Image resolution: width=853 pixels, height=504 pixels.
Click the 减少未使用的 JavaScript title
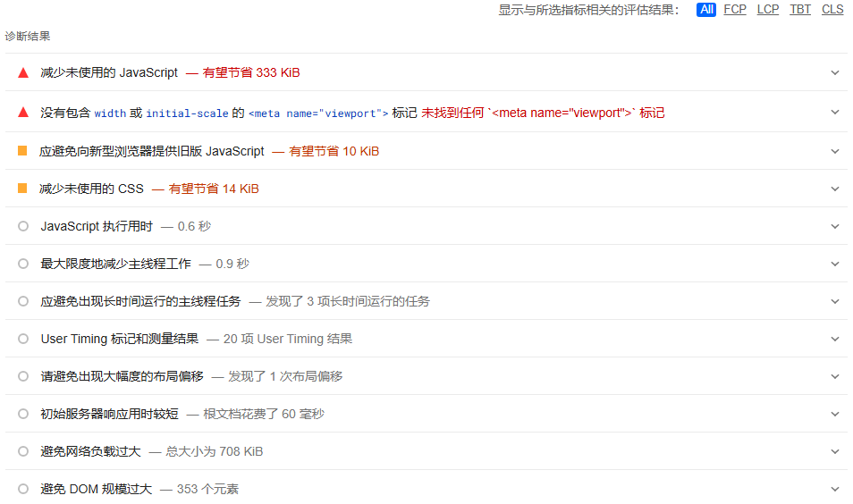coord(109,72)
